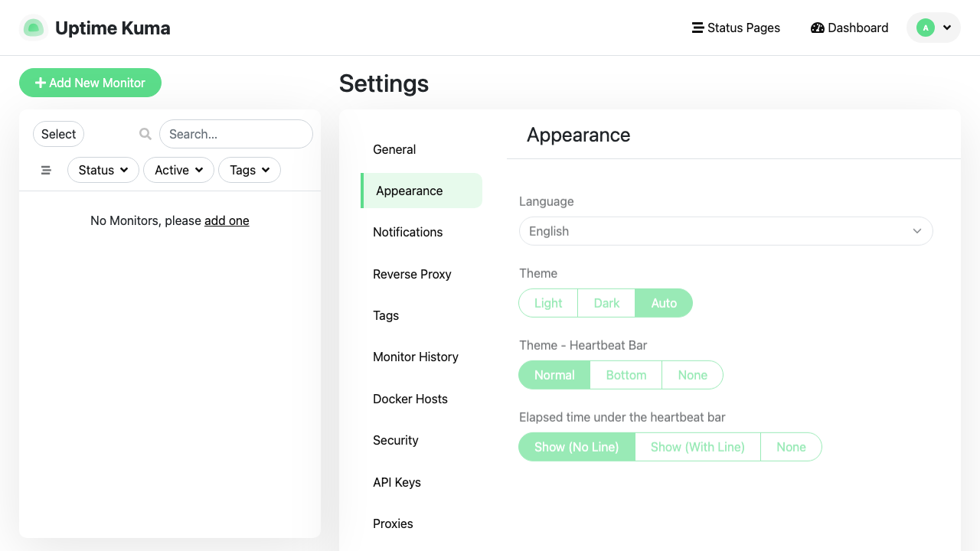980x551 pixels.
Task: Set heartbeat bar theme to None
Action: 693,375
